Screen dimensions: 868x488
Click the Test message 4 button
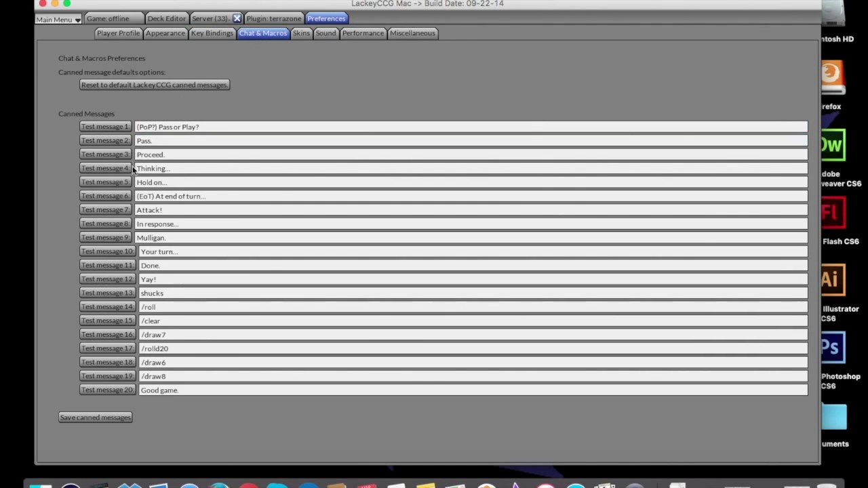pos(105,168)
